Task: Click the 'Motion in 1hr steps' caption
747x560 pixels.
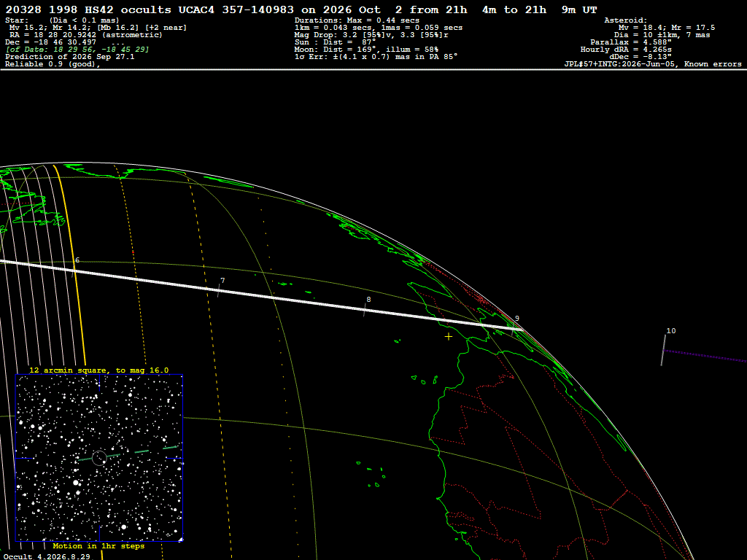Action: 98,545
